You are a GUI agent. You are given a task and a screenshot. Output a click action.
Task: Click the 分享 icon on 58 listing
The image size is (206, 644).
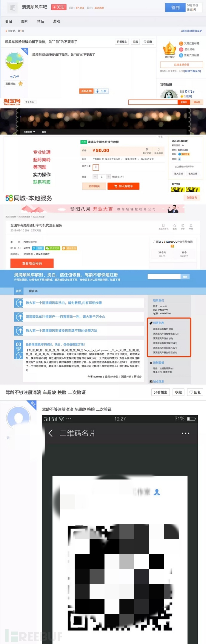tap(183, 225)
